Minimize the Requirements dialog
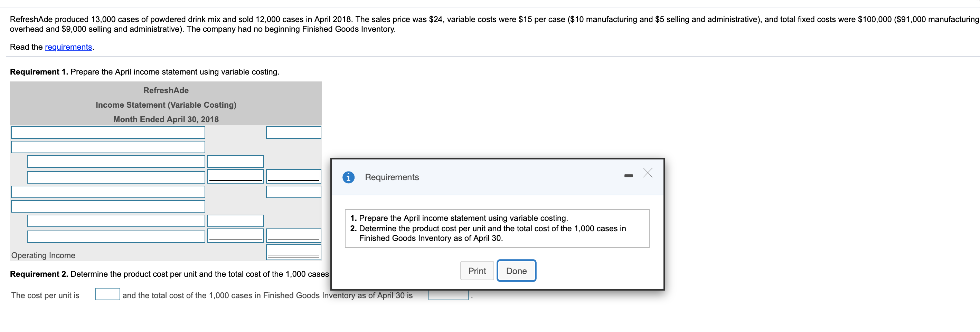The image size is (980, 332). coord(629,176)
